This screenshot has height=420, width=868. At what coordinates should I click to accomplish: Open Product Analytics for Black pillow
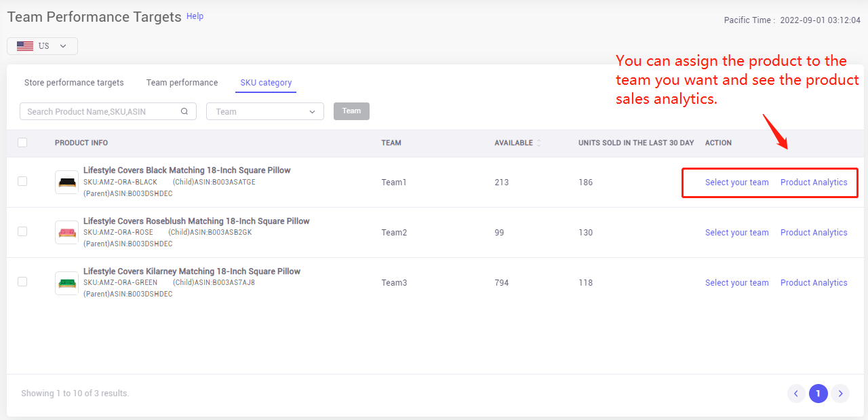(x=814, y=183)
